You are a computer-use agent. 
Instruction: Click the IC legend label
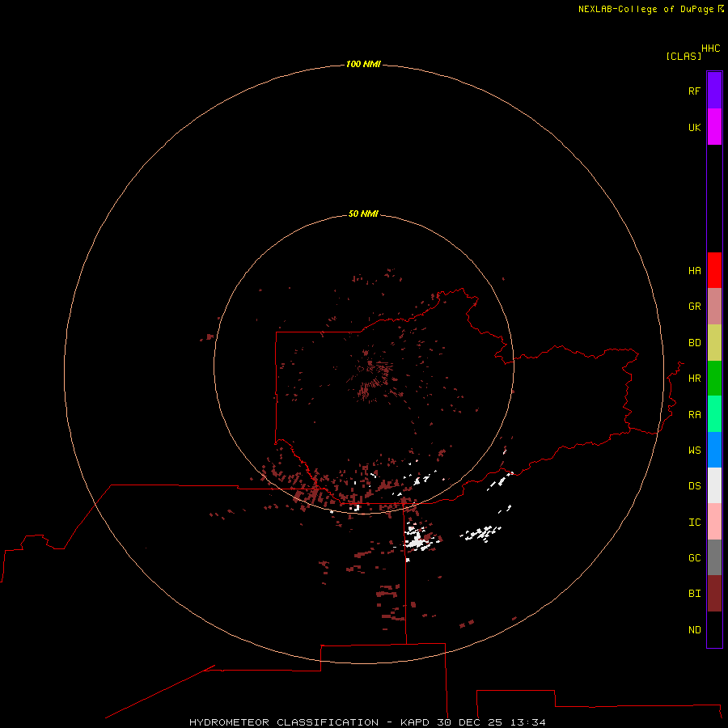(694, 523)
